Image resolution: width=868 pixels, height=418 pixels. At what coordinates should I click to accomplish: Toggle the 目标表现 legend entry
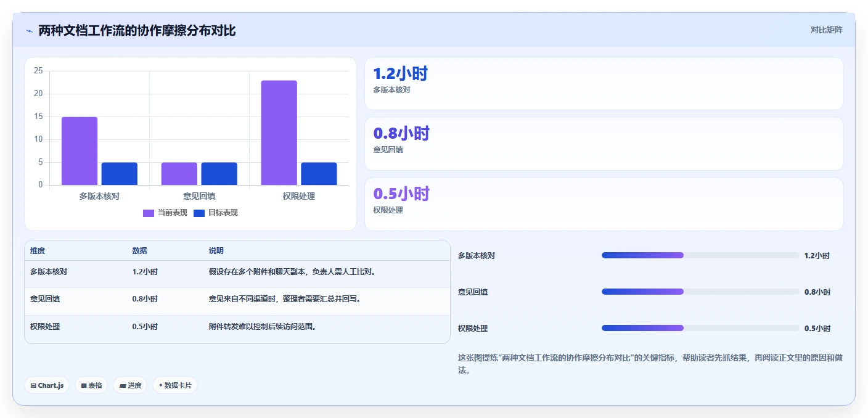point(215,213)
